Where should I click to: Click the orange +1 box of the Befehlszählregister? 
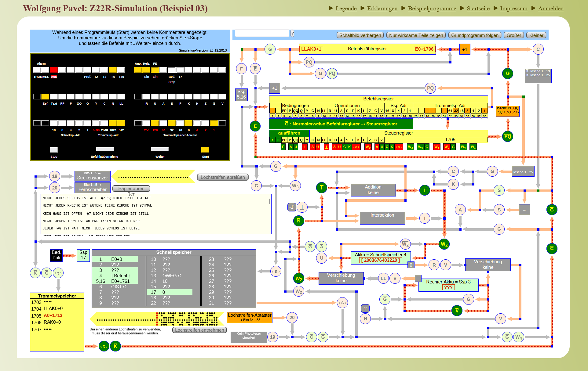[x=465, y=49]
